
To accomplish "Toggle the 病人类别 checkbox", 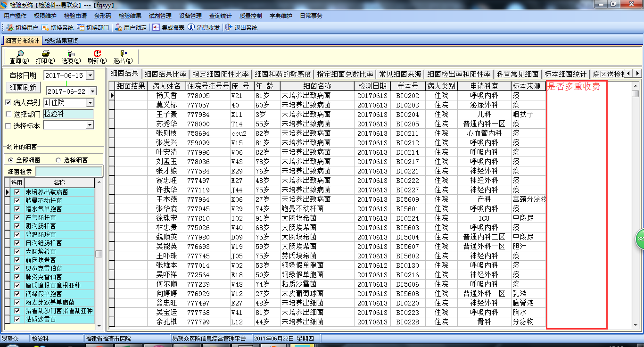I will tap(8, 102).
